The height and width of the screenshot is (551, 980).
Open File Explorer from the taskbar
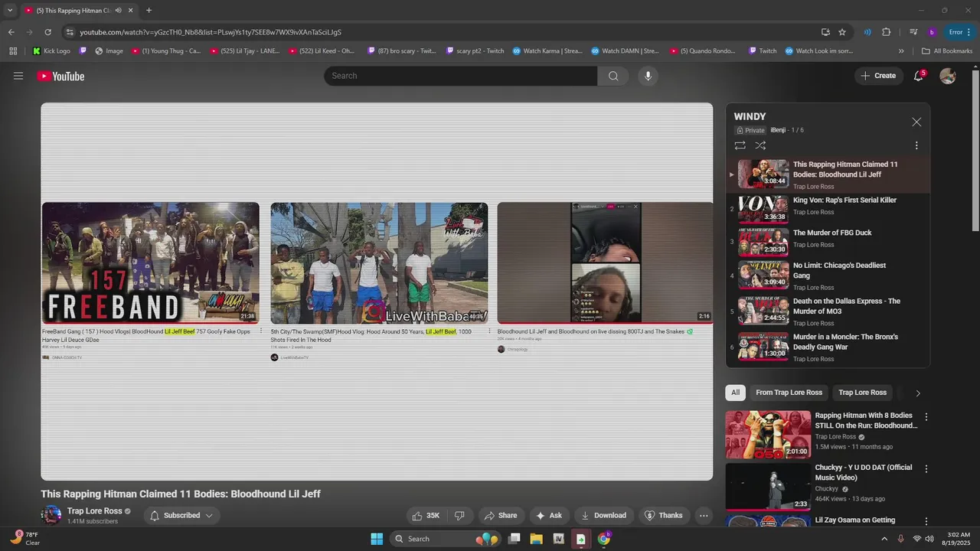pyautogui.click(x=536, y=539)
